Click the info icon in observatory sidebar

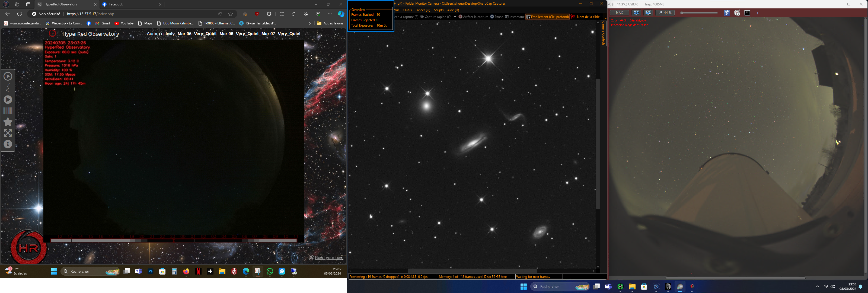tap(8, 144)
